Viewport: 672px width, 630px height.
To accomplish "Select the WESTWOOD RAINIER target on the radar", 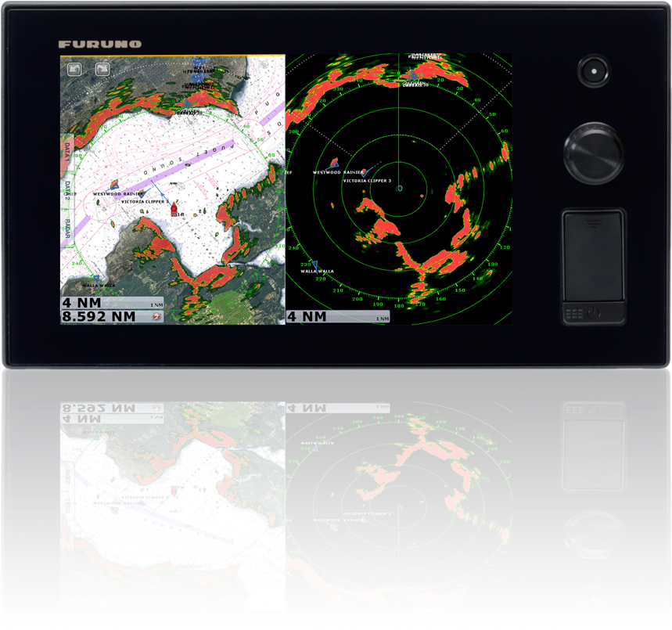I will 334,164.
